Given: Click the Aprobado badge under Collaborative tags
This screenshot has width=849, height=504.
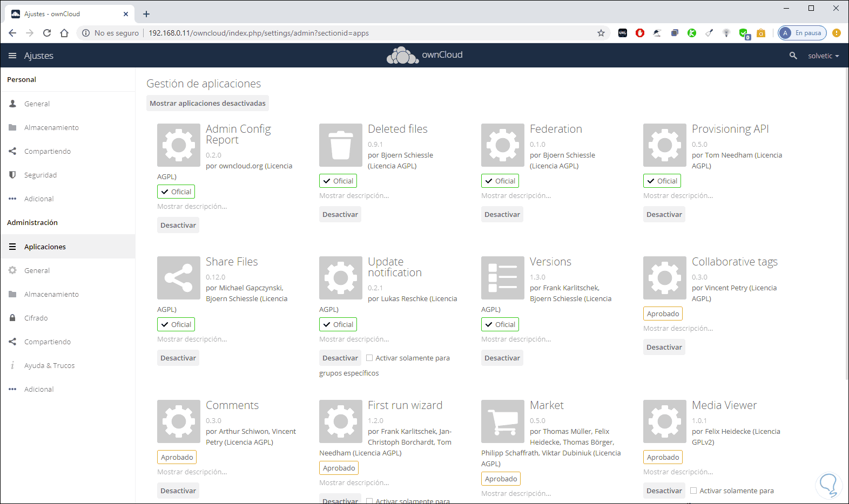Looking at the screenshot, I should point(663,314).
